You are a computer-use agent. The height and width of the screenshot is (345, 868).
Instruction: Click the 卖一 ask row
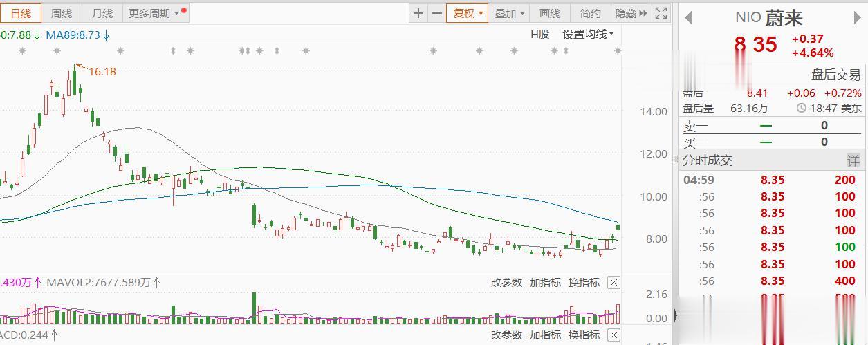click(x=772, y=126)
